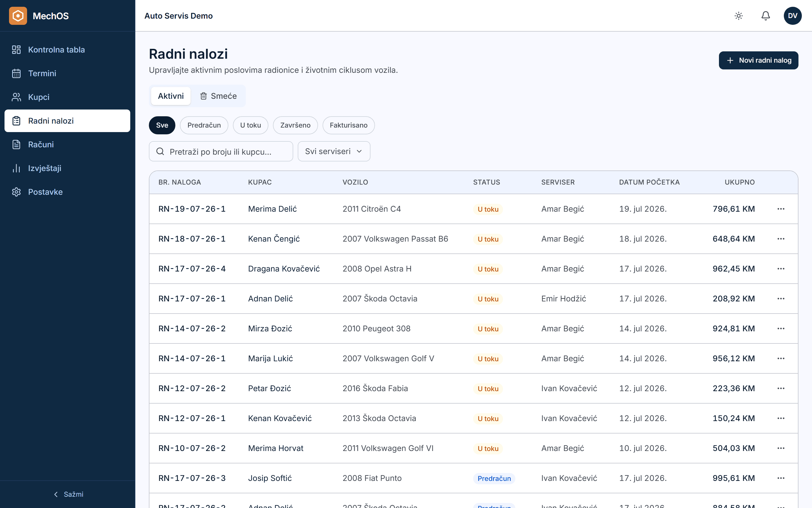Open actions menu for RN-17-07-26-1
Screen dimensions: 812x508
[781, 299]
